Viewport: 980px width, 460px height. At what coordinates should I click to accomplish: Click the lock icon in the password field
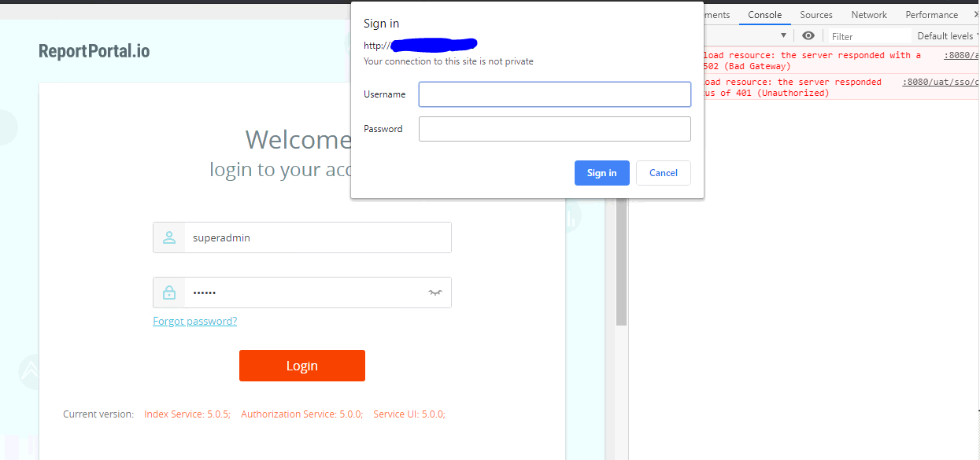168,292
